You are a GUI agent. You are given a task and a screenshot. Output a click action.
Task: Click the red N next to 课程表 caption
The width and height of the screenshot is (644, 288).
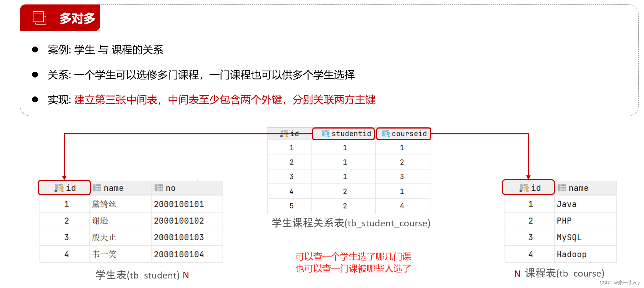click(x=517, y=274)
